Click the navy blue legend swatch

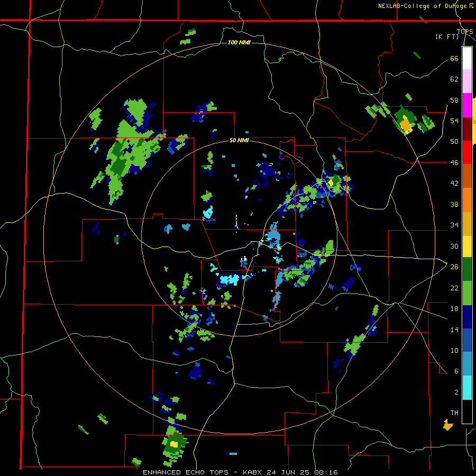(467, 317)
